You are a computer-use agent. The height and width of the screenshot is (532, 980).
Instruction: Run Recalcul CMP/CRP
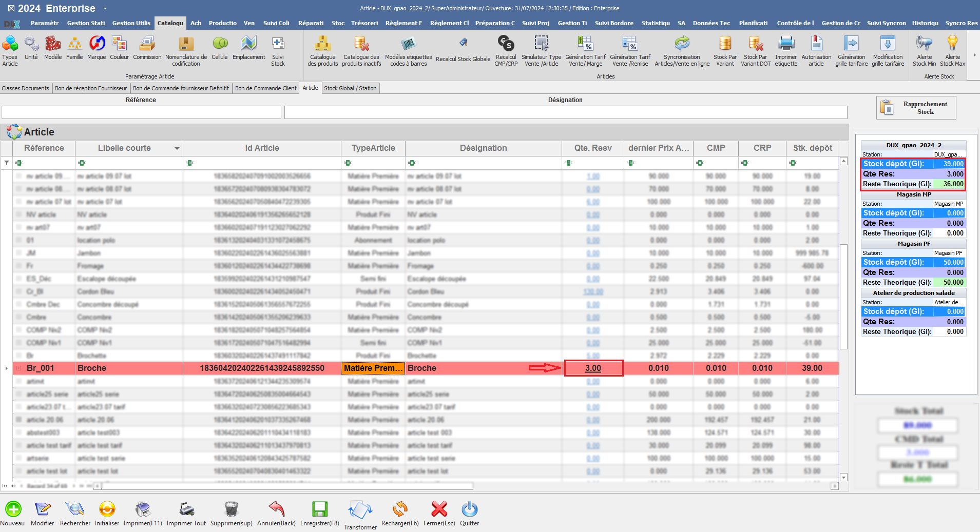click(506, 50)
